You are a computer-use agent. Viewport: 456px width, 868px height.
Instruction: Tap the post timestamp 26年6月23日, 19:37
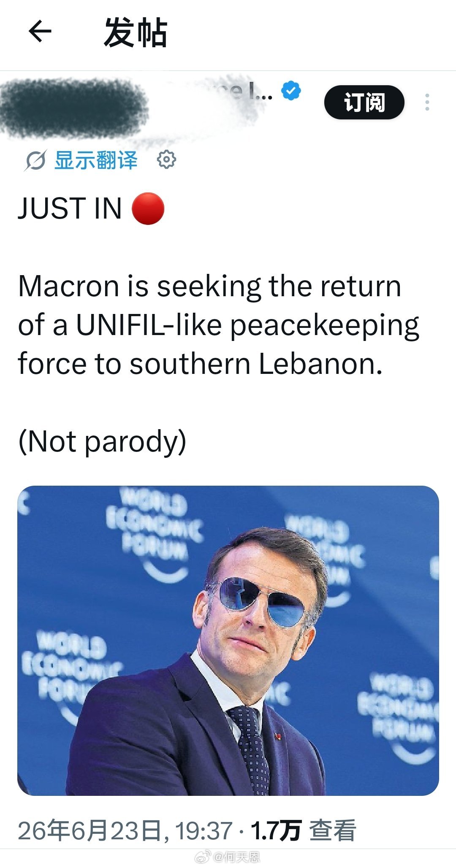pos(125,830)
